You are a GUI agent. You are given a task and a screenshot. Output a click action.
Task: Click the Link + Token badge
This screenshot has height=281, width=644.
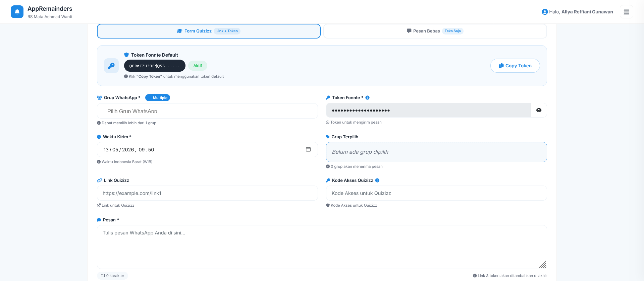pyautogui.click(x=227, y=31)
